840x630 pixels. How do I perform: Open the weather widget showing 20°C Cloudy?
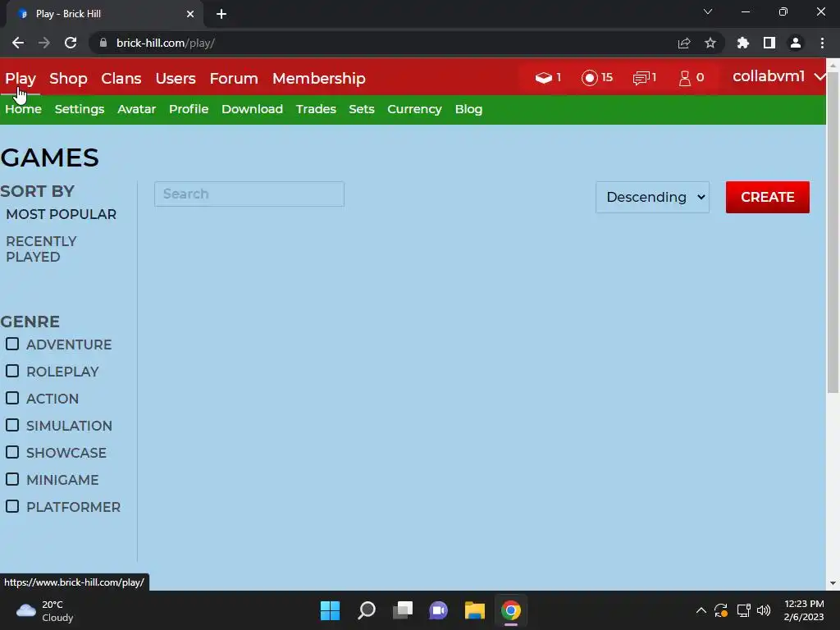click(45, 610)
